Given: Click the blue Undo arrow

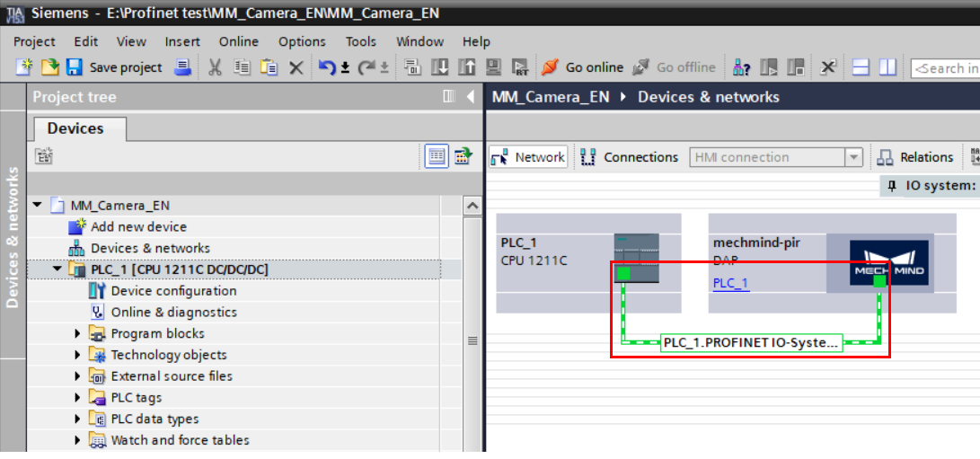Looking at the screenshot, I should pyautogui.click(x=327, y=66).
